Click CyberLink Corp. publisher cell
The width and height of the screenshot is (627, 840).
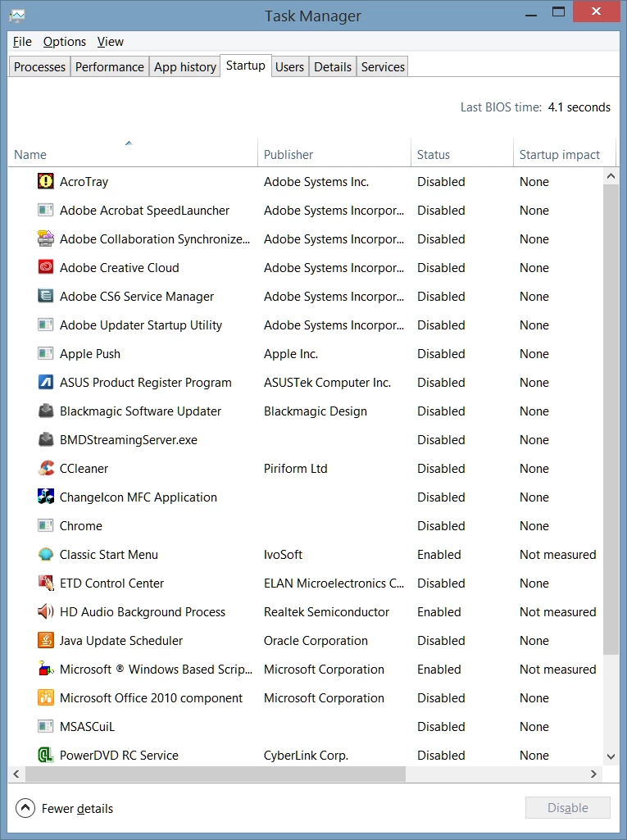(306, 756)
